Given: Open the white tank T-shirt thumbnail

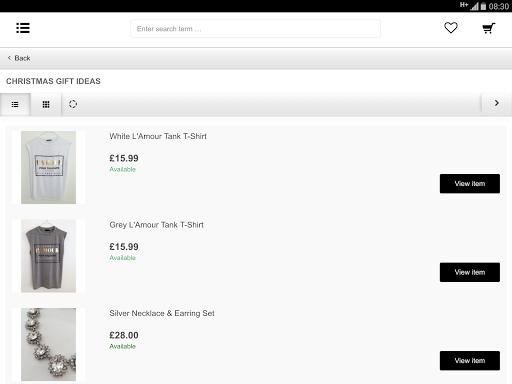Looking at the screenshot, I should pyautogui.click(x=48, y=167).
